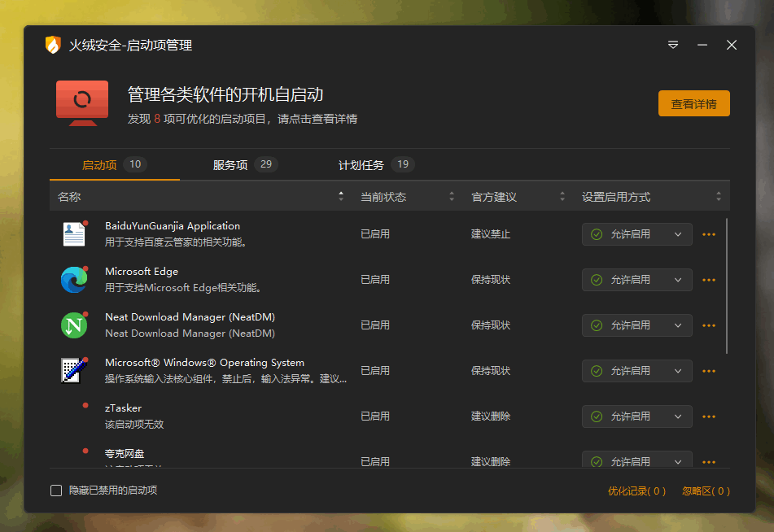Open the title bar dropdown menu icon

coord(673,46)
